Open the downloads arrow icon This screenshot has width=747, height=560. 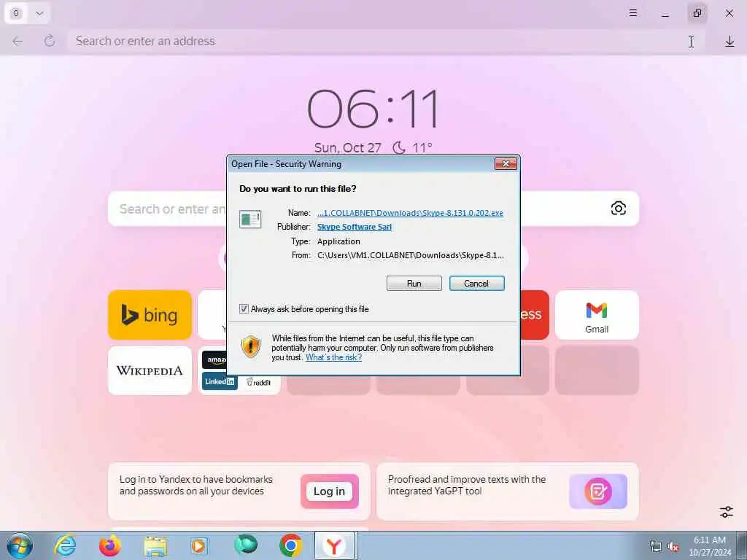click(x=729, y=42)
